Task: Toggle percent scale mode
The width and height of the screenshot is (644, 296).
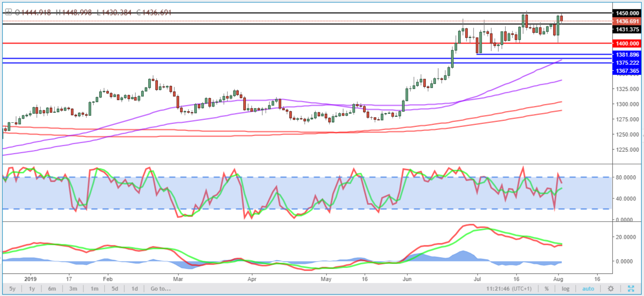Action: coord(547,289)
